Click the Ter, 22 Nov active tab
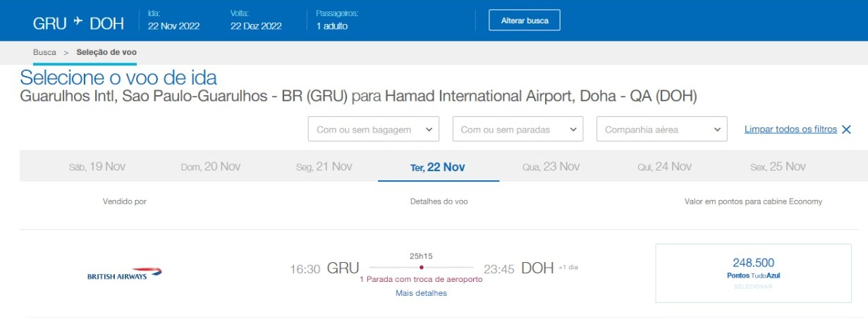This screenshot has height=322, width=868. pos(438,167)
